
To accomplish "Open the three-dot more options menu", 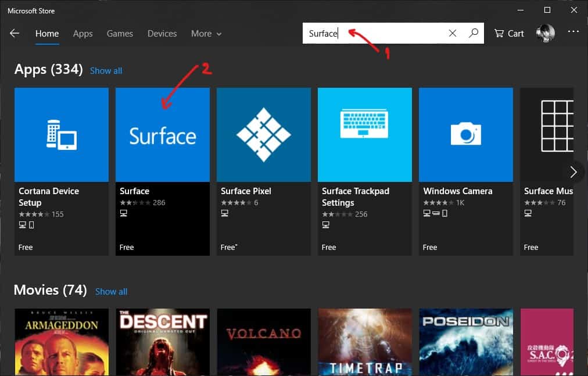I will pyautogui.click(x=573, y=31).
